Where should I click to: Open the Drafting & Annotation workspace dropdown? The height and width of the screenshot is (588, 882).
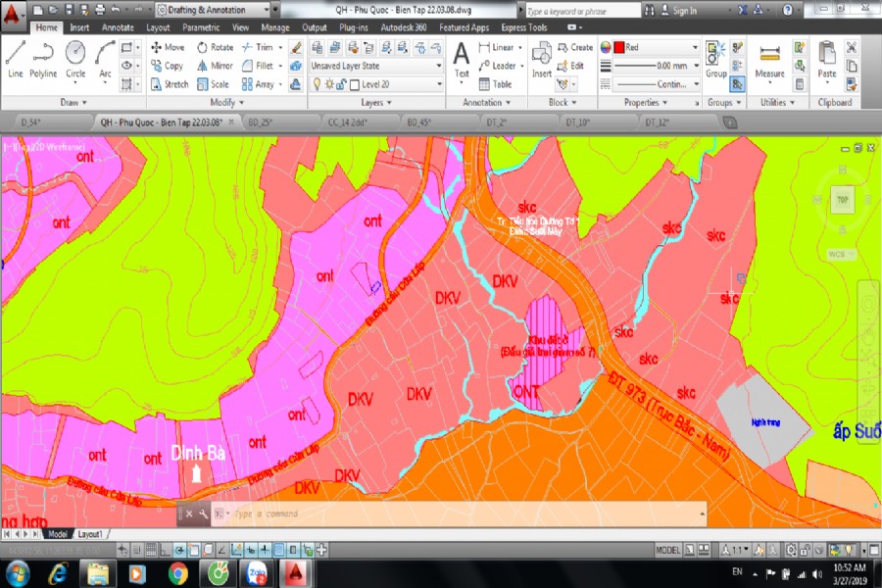(213, 10)
